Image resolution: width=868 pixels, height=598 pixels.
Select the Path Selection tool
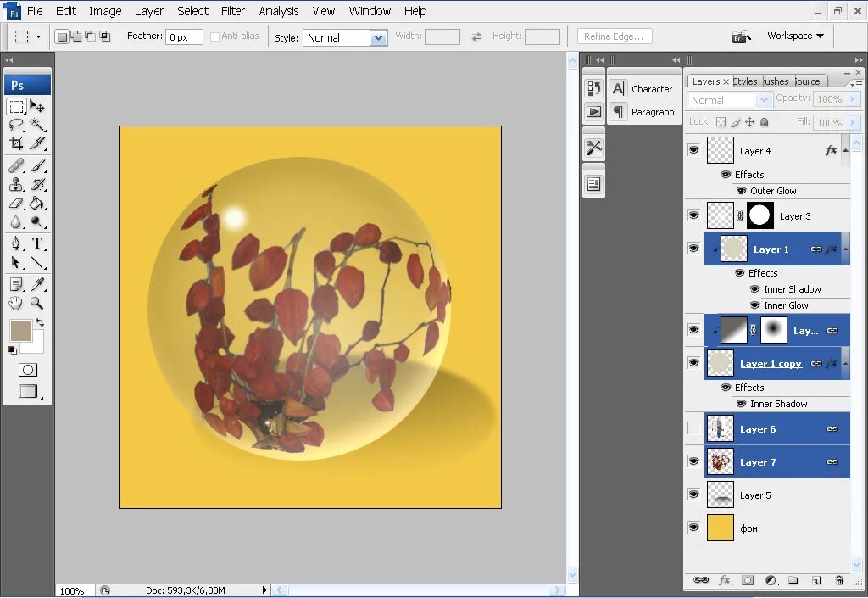point(16,262)
